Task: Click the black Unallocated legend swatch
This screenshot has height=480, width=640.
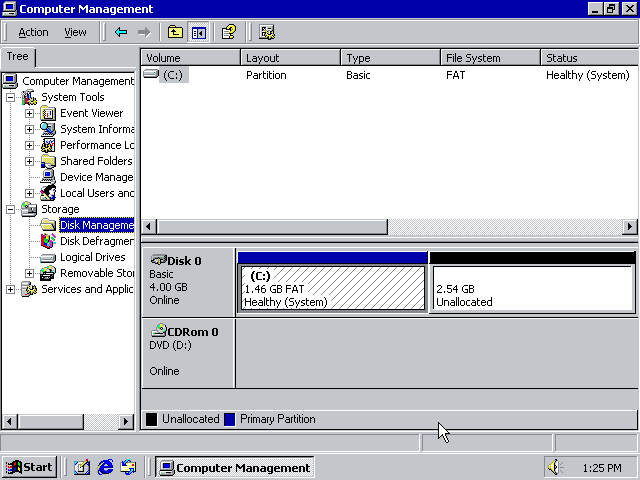Action: (151, 419)
